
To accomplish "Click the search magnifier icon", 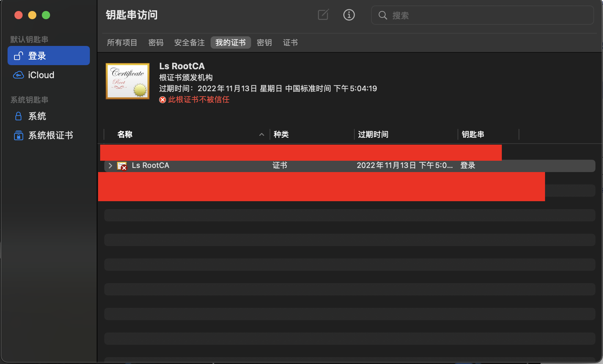I will point(382,15).
